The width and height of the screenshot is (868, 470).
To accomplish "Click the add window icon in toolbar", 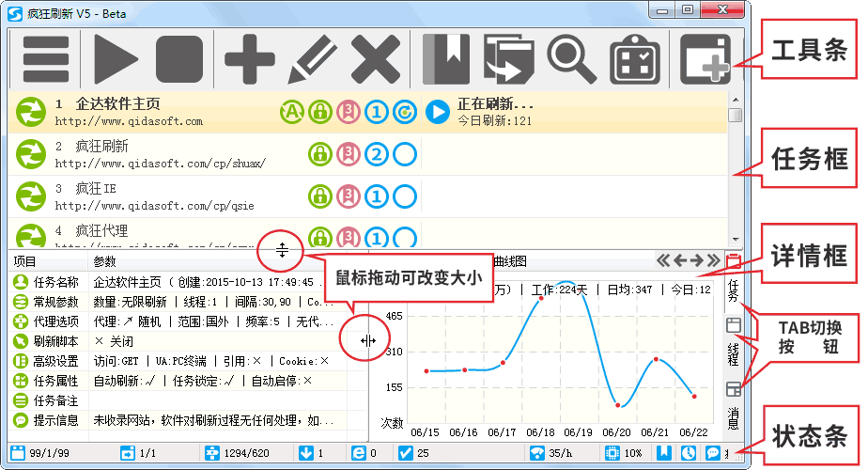I will tap(705, 58).
